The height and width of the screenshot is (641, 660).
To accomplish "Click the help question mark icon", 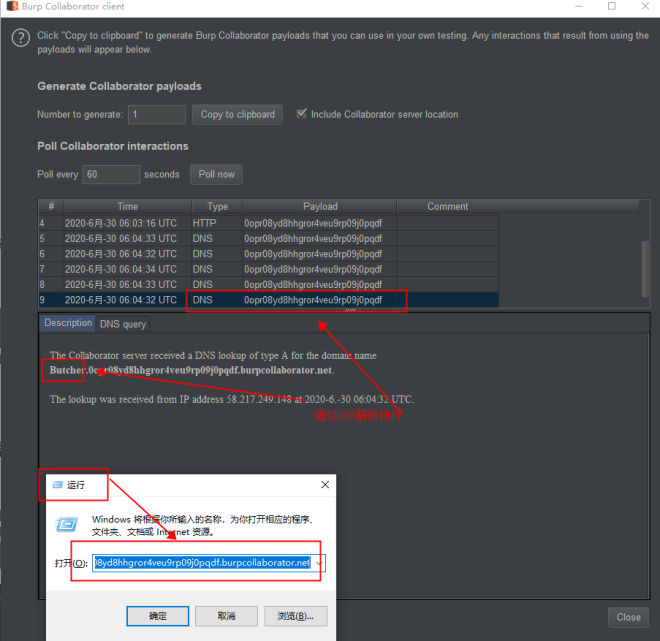I will 20,39.
